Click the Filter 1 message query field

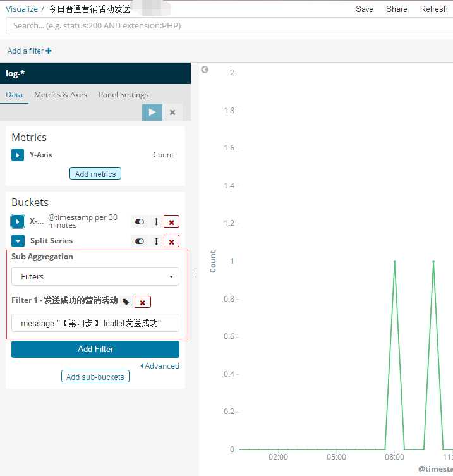(x=95, y=323)
